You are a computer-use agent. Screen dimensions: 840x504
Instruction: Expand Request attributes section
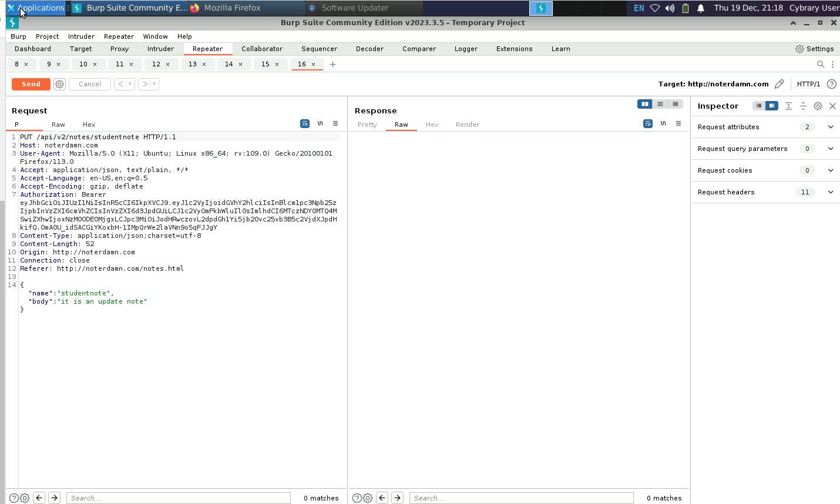[831, 127]
